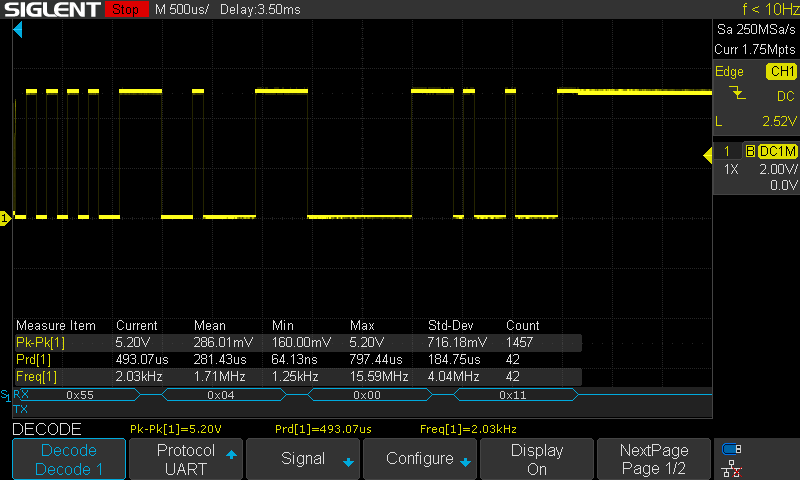Image resolution: width=800 pixels, height=480 pixels.
Task: Click the falling edge trigger slope icon
Action: tap(737, 93)
